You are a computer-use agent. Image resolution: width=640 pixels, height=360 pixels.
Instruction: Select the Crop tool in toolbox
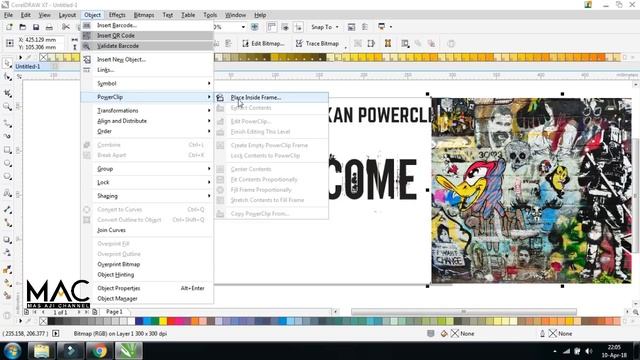pos(7,93)
